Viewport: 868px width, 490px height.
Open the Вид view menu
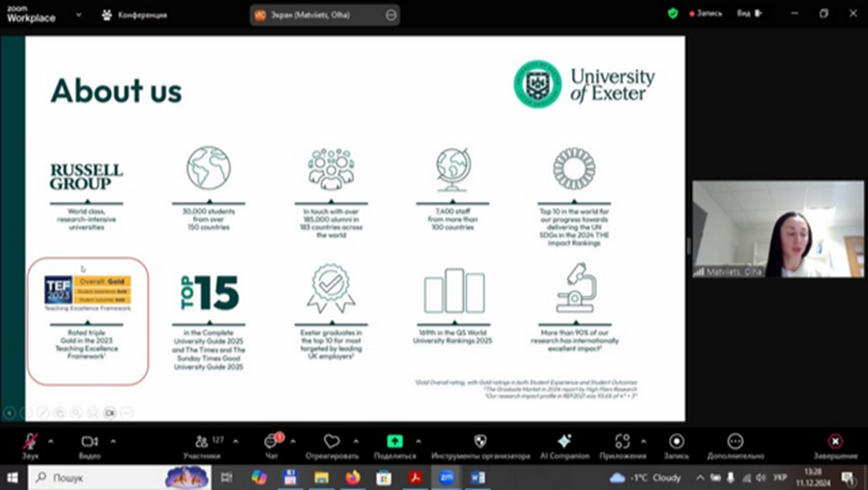point(749,13)
